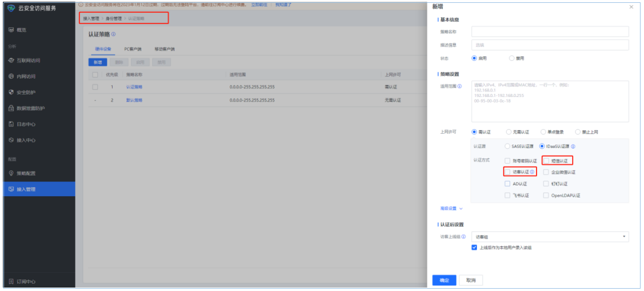Switch to the PC客户端 tab
This screenshot has height=291, width=644.
click(133, 49)
